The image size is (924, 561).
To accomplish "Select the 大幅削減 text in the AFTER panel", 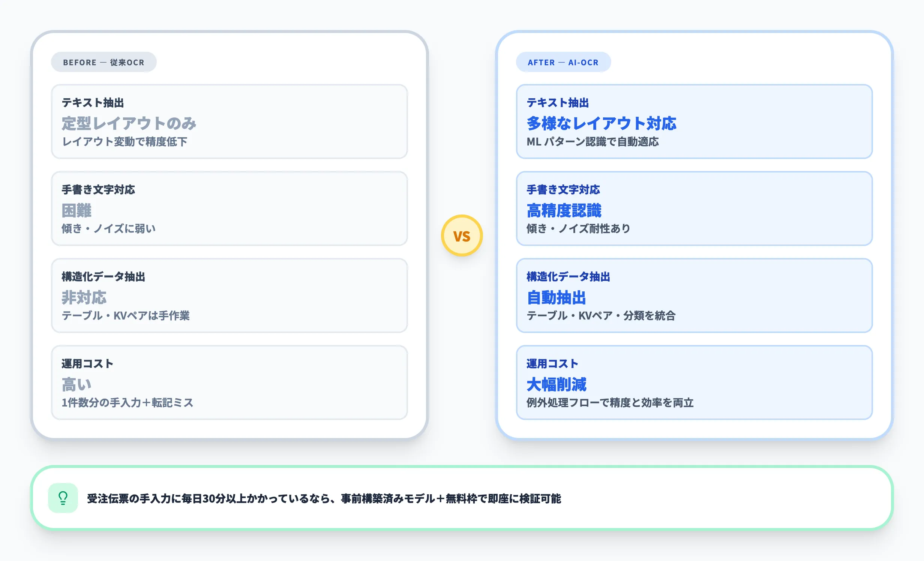I will click(556, 385).
